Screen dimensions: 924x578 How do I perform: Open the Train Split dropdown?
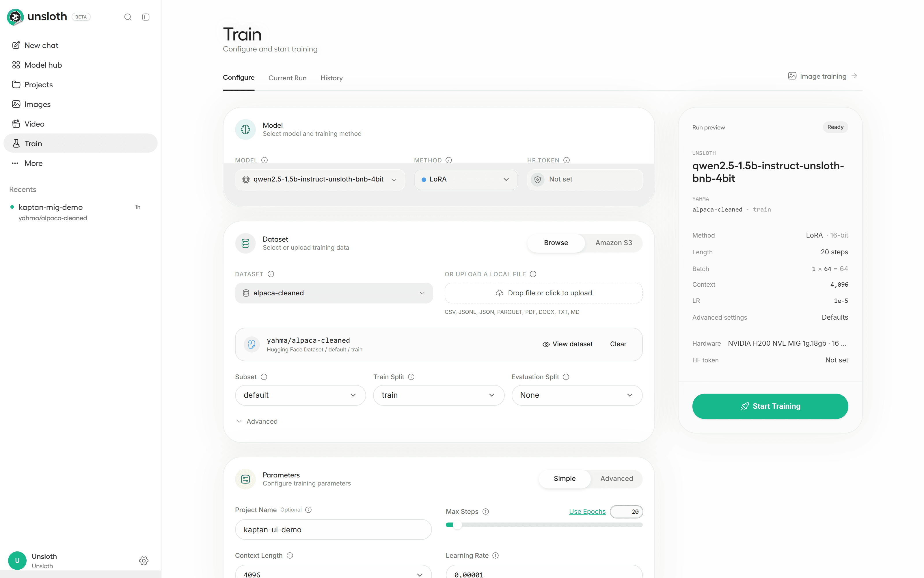pos(438,395)
